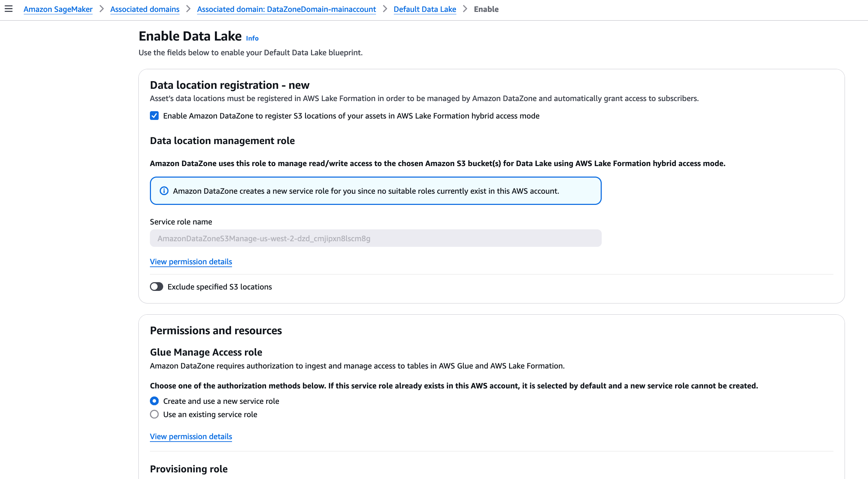This screenshot has height=479, width=868.
Task: Click breadcrumb chevron before Default Data Lake
Action: (385, 9)
